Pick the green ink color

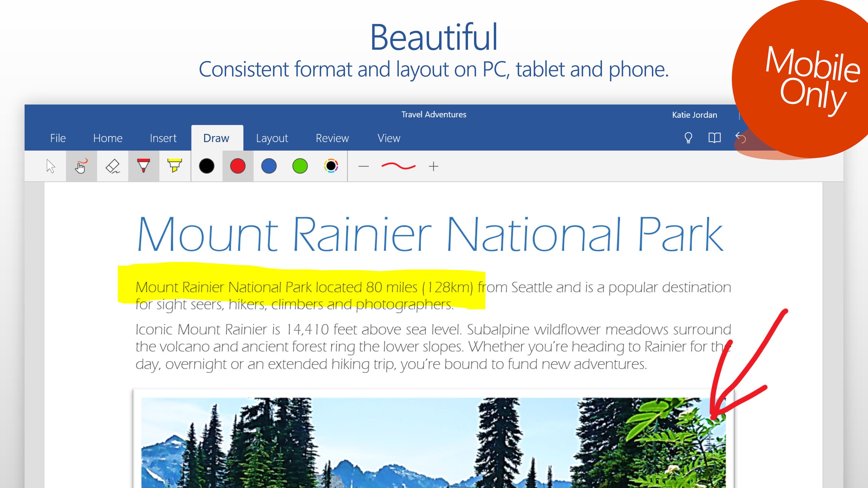click(300, 166)
